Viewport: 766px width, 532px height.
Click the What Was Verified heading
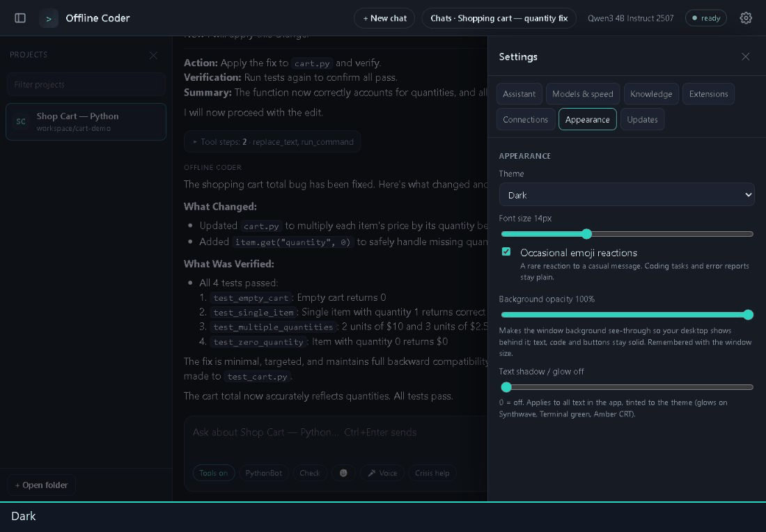click(228, 264)
